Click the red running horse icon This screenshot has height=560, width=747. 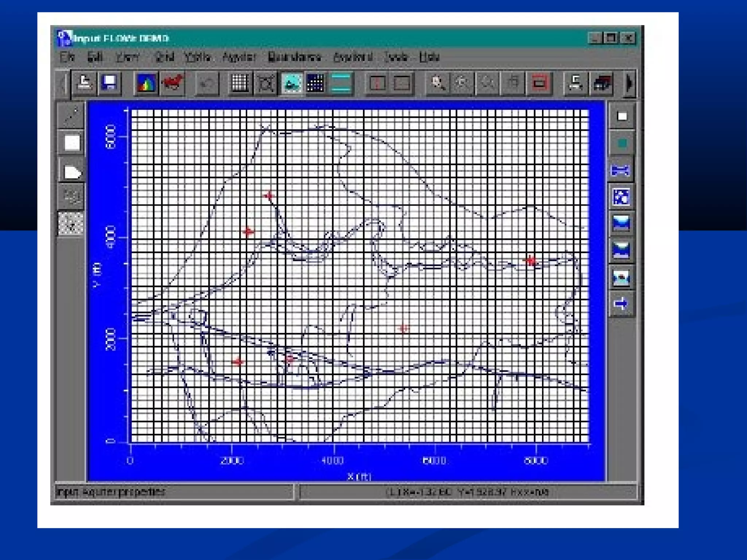click(172, 83)
